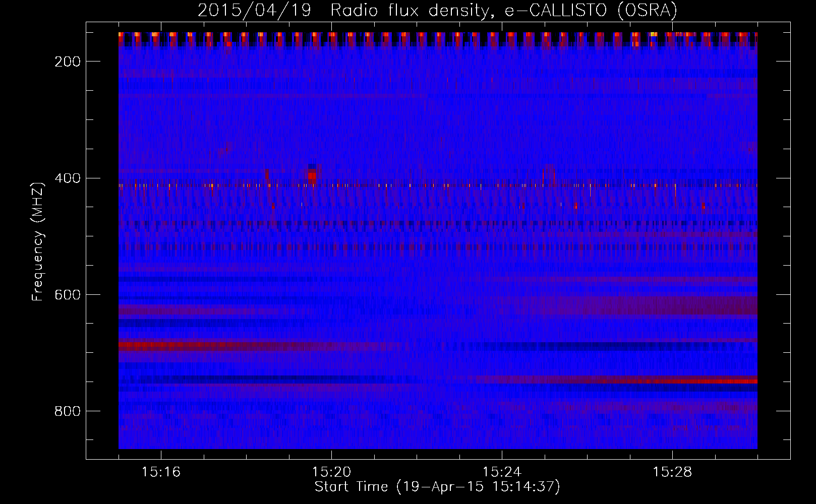This screenshot has width=816, height=504.
Task: Pick the 15:28 time tick label
Action: (672, 472)
